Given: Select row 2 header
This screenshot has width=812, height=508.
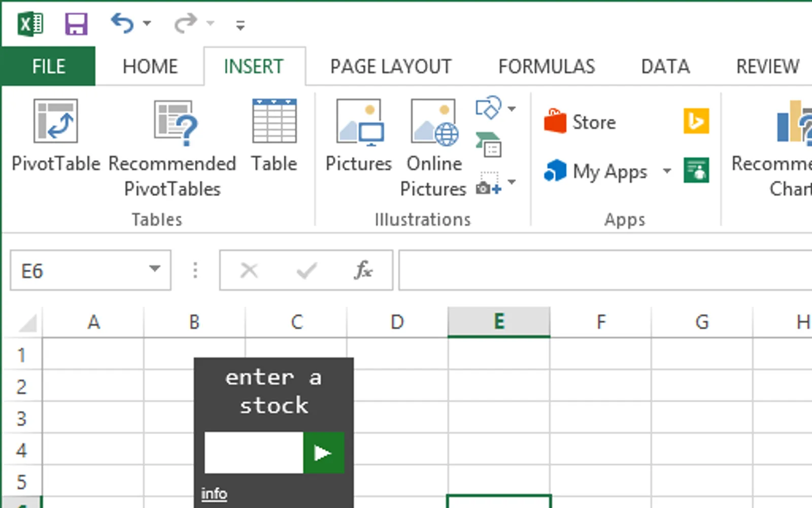Looking at the screenshot, I should (x=21, y=387).
